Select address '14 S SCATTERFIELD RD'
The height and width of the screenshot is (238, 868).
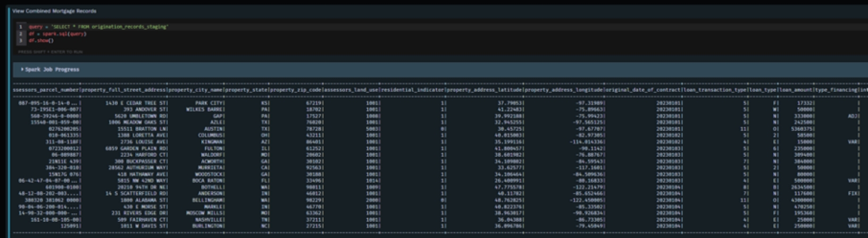136,194
